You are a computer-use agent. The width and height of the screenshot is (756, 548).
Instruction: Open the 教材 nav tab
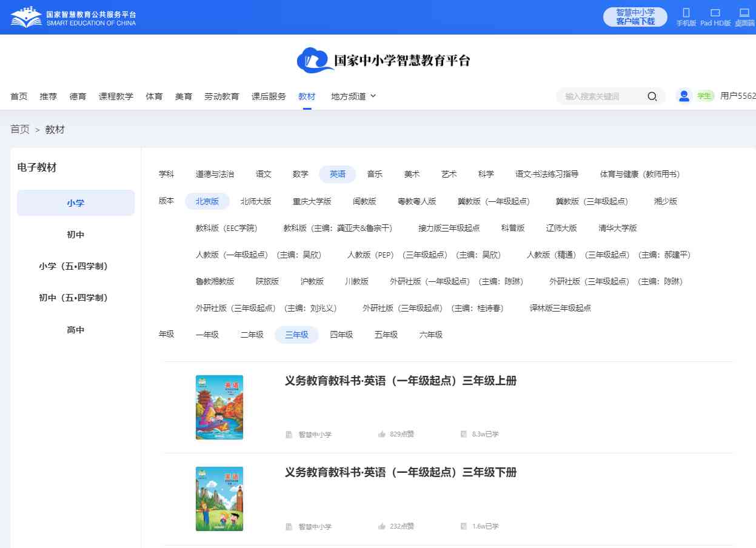[x=307, y=96]
